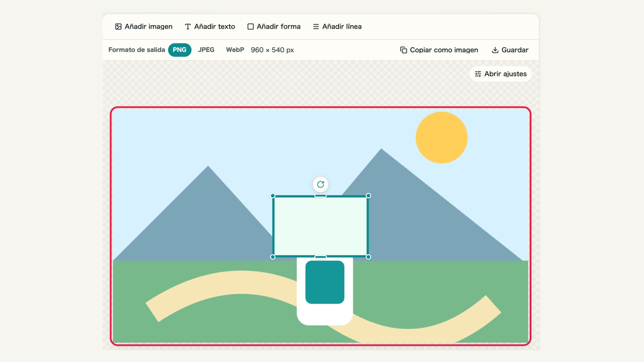Select the yellow sun circle on canvas
The image size is (644, 362).
click(442, 138)
